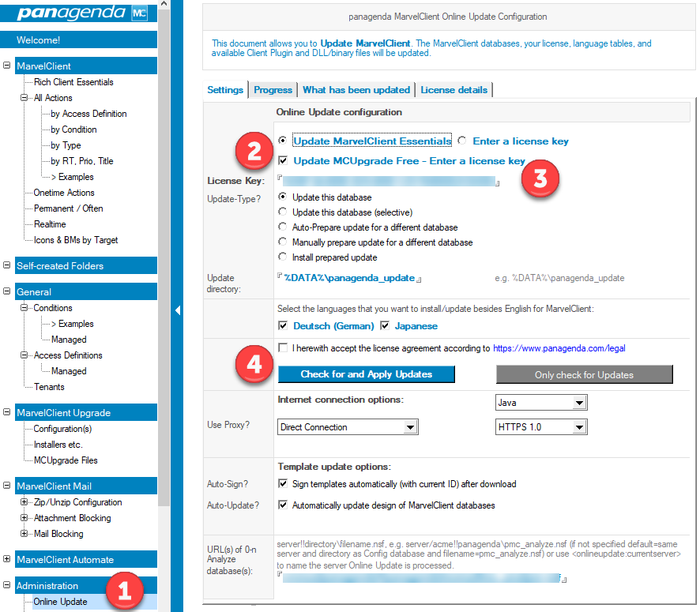The image size is (700, 612).
Task: Collapse the Conditions tree node
Action: pyautogui.click(x=24, y=308)
